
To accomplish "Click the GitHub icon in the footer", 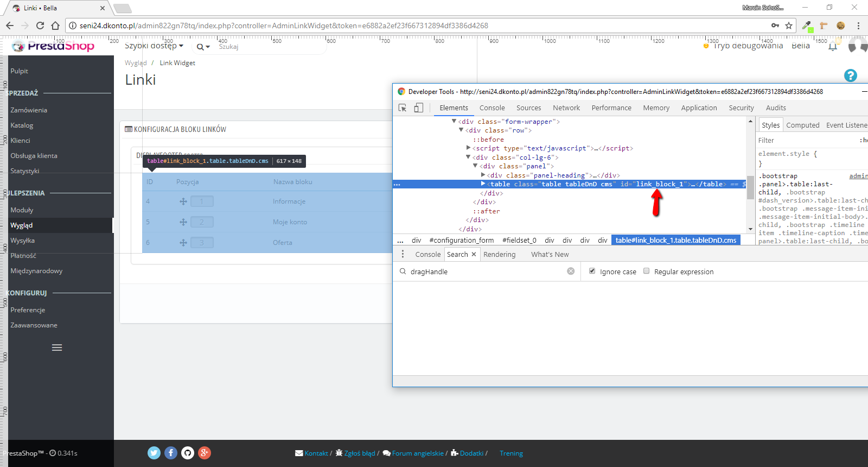I will point(188,453).
